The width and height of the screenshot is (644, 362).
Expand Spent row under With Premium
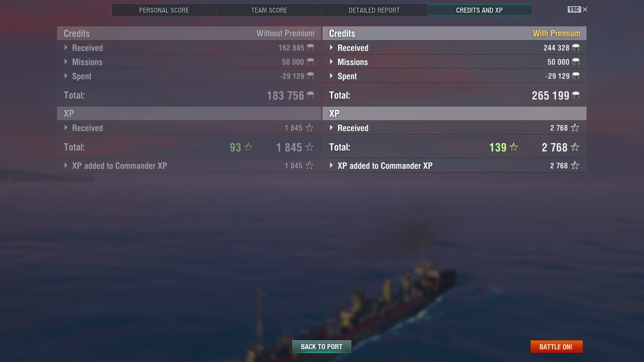click(x=331, y=76)
